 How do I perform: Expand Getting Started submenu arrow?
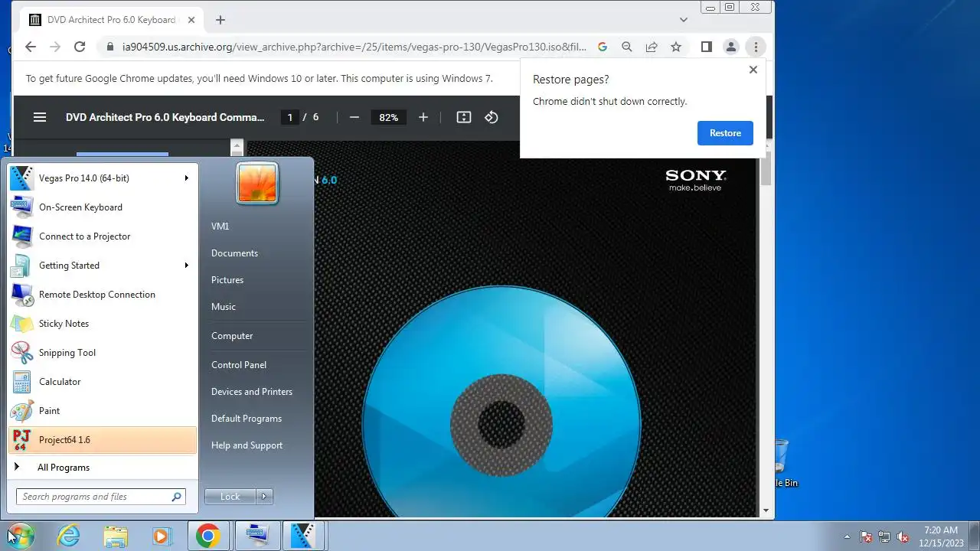pyautogui.click(x=186, y=266)
